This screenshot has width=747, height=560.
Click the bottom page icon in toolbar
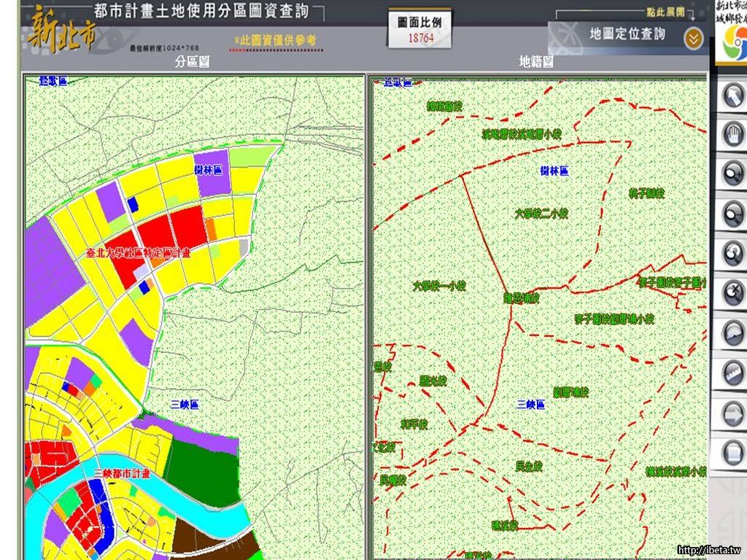[x=732, y=453]
